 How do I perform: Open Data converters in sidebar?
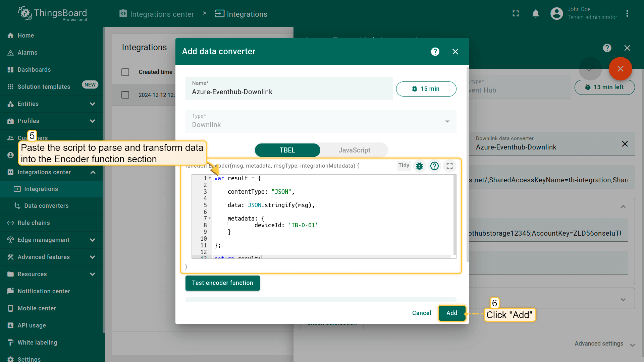click(46, 206)
